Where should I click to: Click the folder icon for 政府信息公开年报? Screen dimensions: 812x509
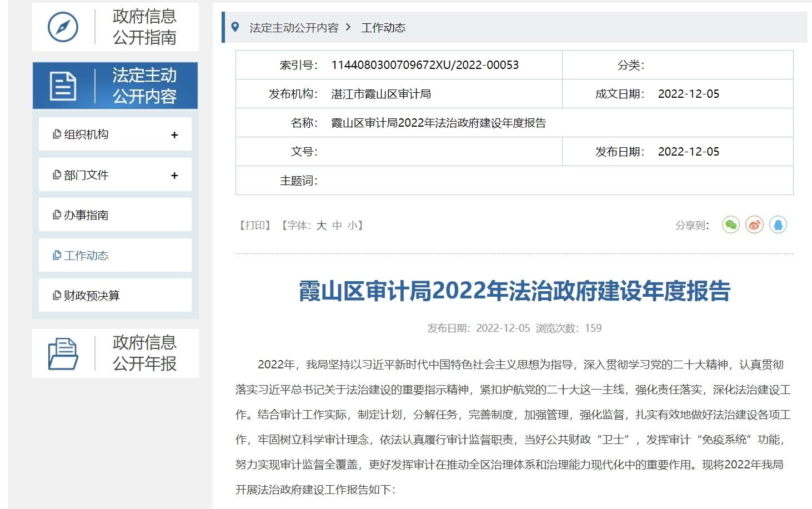tap(63, 353)
